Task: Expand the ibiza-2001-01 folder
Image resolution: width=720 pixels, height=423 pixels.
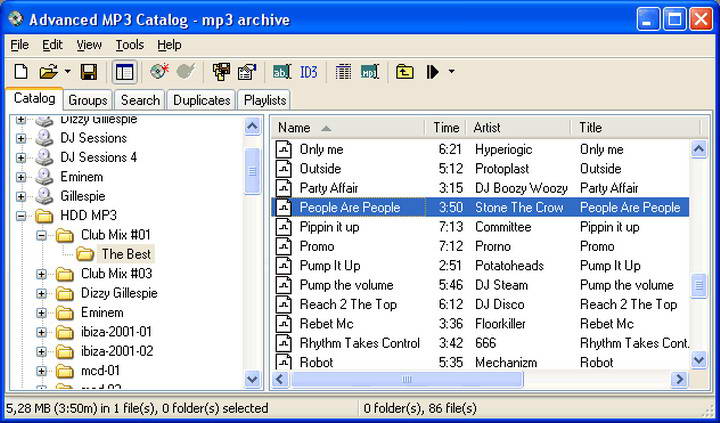Action: point(42,332)
